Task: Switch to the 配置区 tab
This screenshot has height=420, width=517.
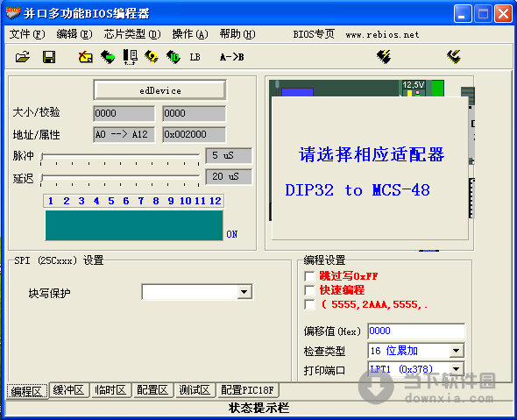Action: coord(152,390)
